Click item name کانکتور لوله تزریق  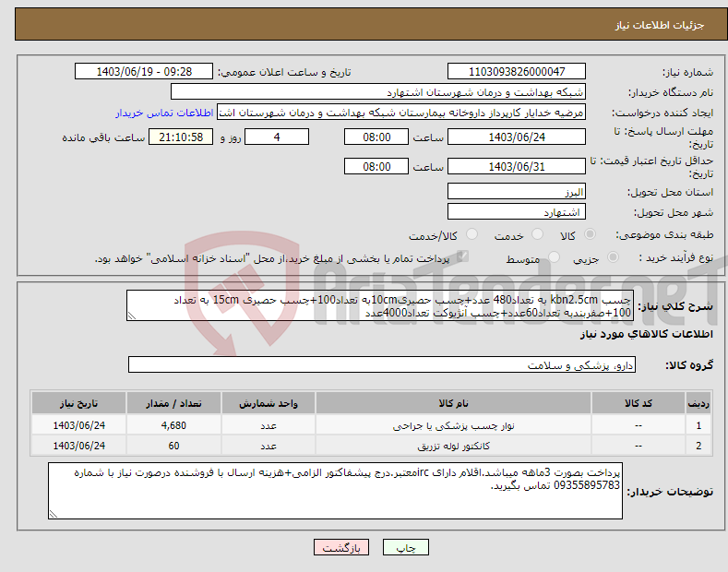[x=453, y=446]
